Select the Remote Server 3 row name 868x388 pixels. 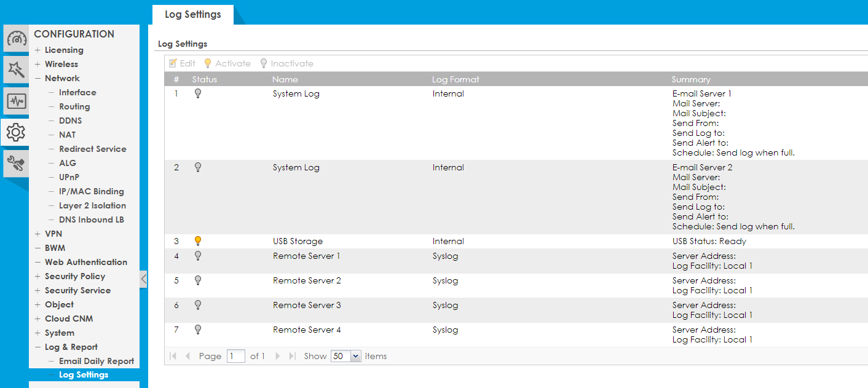pyautogui.click(x=307, y=305)
